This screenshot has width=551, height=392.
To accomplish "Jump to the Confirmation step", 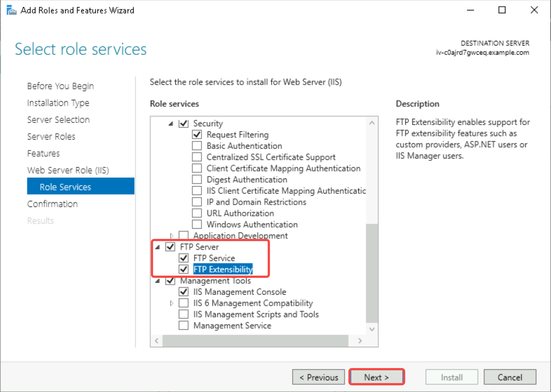I will click(x=53, y=204).
